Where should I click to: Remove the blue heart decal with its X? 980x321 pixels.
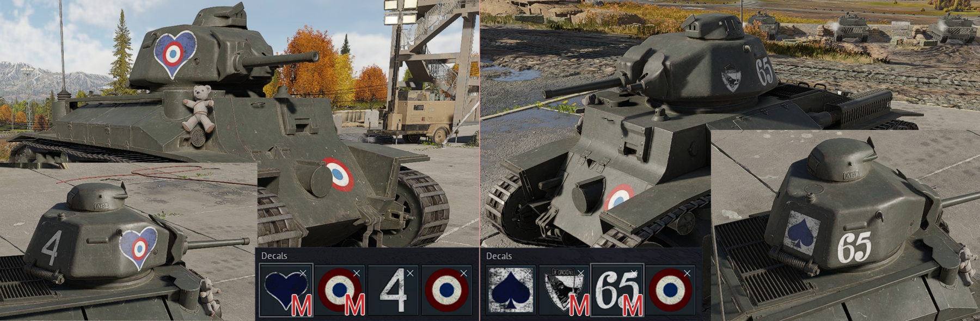[303, 273]
